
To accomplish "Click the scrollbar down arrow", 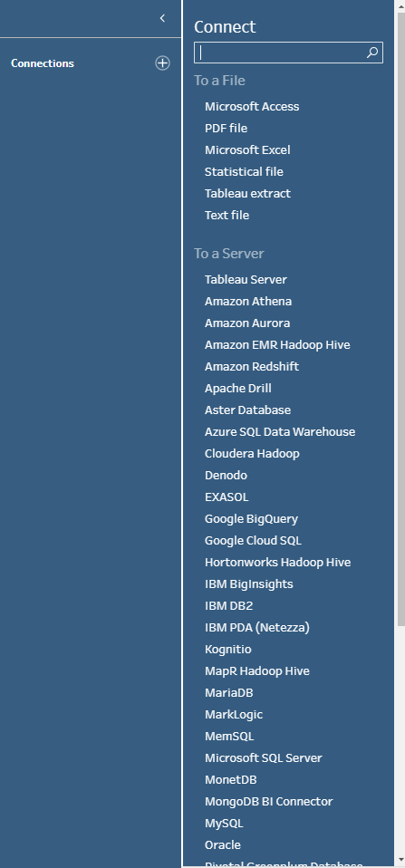I will tap(400, 860).
